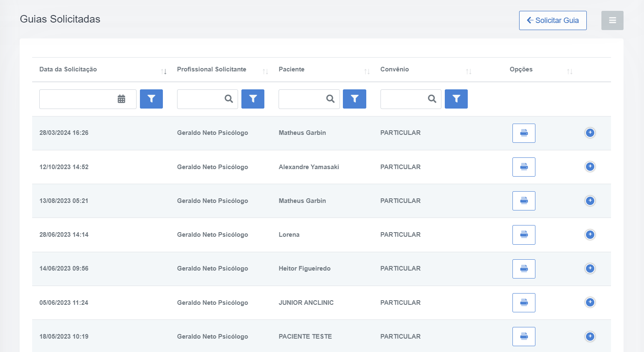Apply the Convênio filter button
644x352 pixels.
point(456,99)
